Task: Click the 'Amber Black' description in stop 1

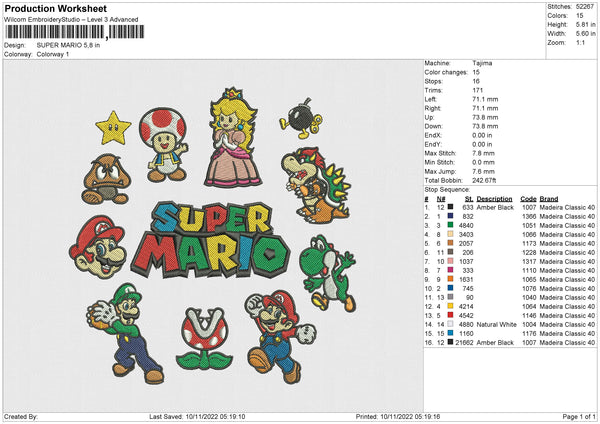Action: pos(495,207)
